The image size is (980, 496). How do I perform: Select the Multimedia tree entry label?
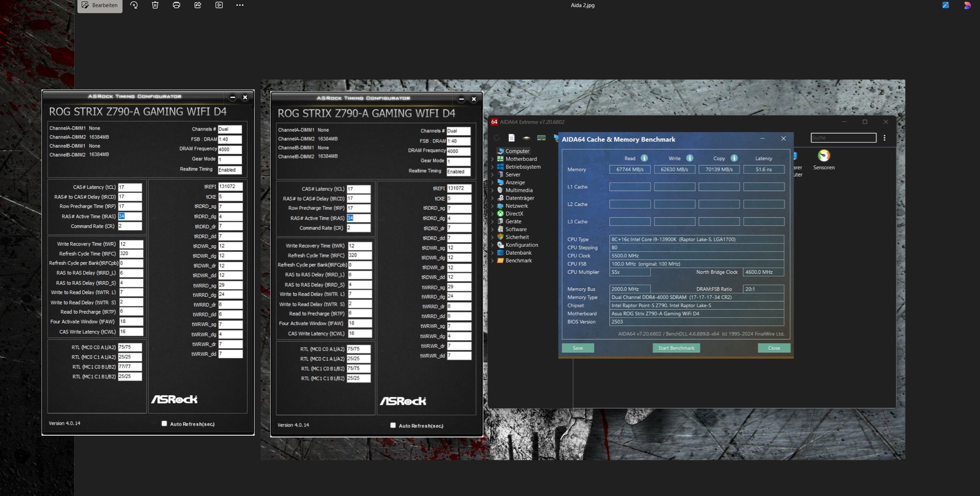point(519,190)
